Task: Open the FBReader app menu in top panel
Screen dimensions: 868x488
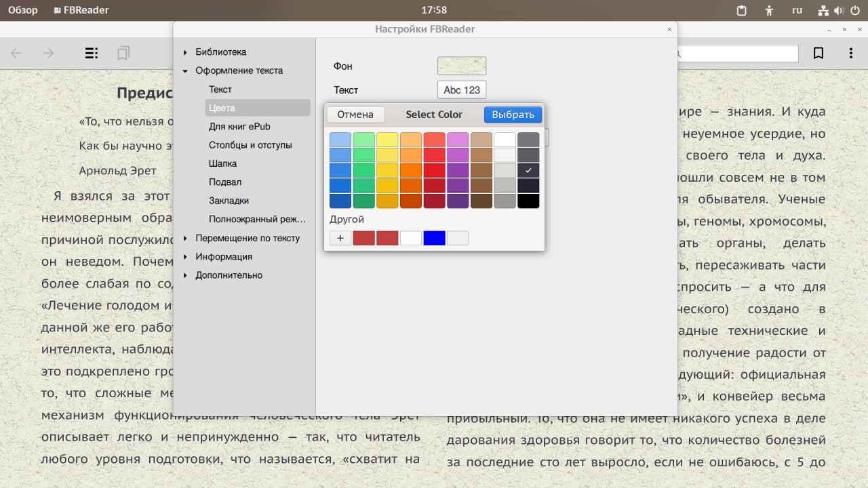Action: pyautogui.click(x=81, y=10)
